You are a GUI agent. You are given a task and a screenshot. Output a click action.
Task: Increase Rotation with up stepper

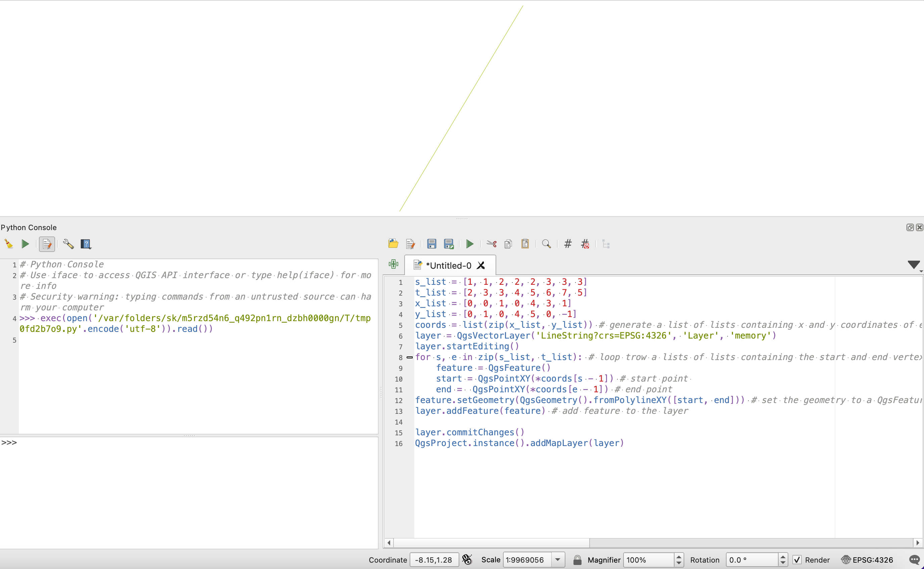click(x=783, y=556)
